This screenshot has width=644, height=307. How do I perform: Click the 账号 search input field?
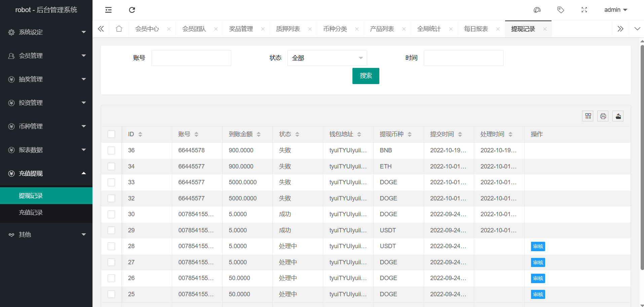(191, 58)
